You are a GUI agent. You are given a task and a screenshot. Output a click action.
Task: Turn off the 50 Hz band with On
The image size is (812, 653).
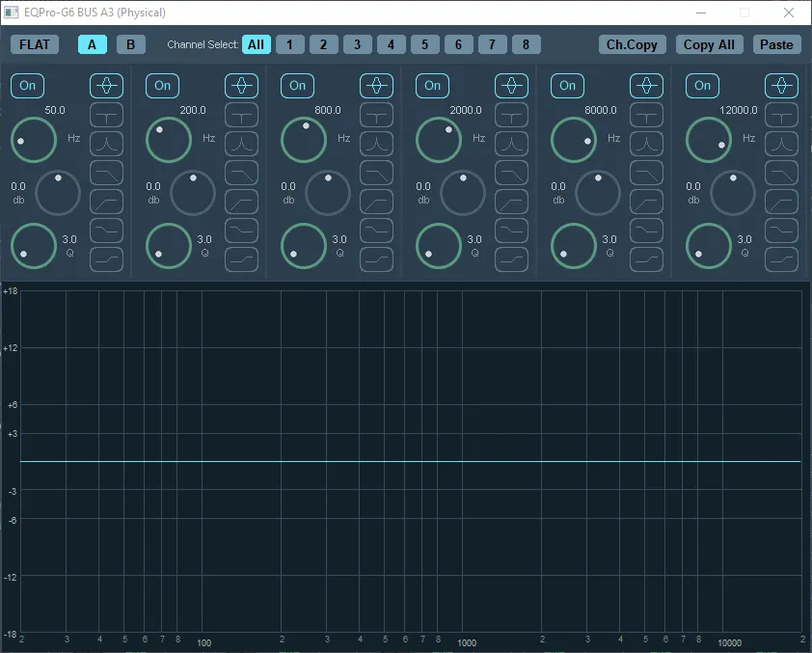click(28, 86)
